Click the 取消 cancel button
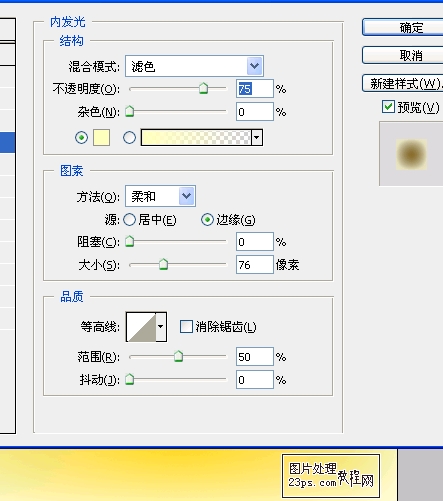 (x=403, y=55)
